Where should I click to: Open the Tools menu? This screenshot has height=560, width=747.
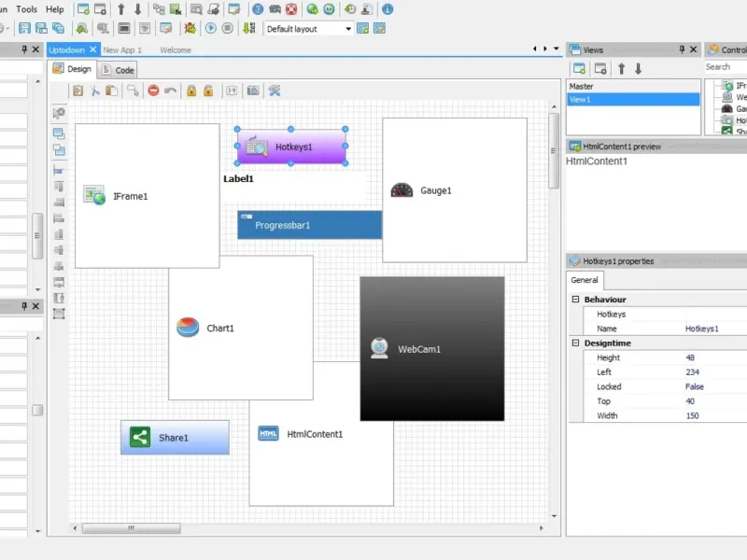[x=26, y=9]
